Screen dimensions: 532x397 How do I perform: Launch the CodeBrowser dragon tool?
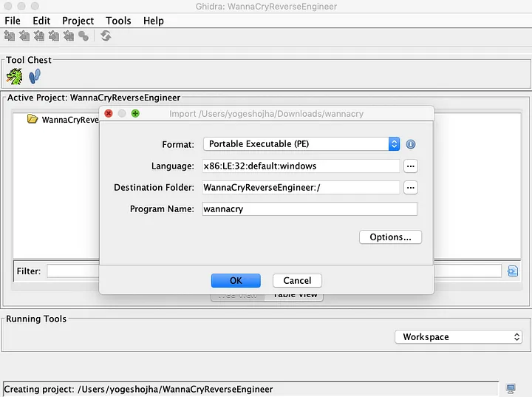coord(15,76)
